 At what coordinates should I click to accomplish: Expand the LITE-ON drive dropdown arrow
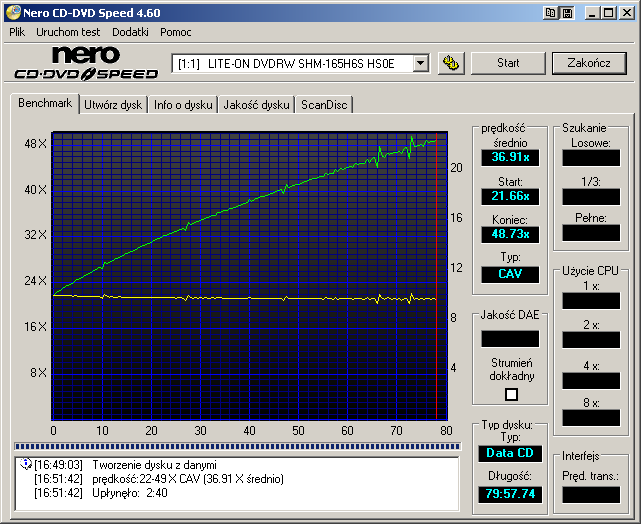420,63
